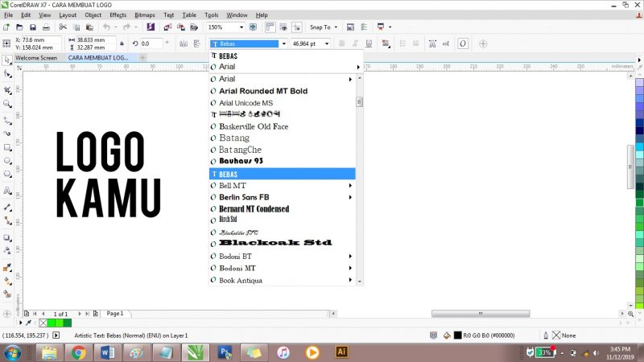This screenshot has height=362, width=644.
Task: Toggle Interactive OpenType button
Action: point(463,43)
